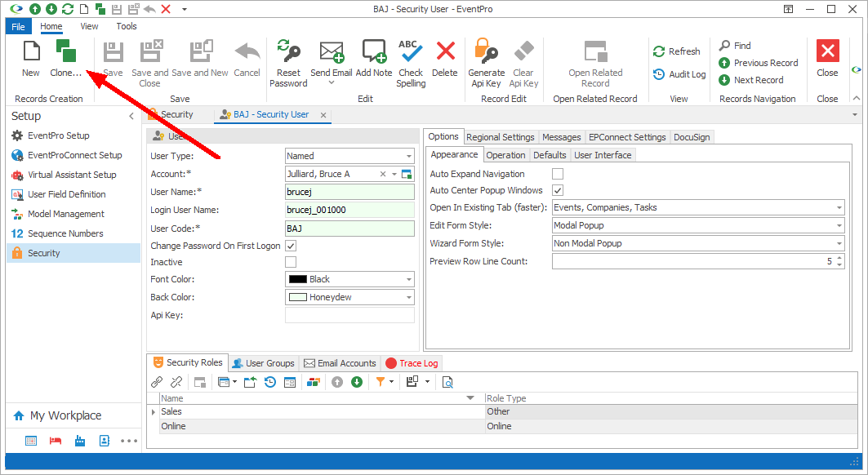Viewport: 868px width, 475px height.
Task: Open the filter funnel dropdown arrow
Action: pos(391,382)
